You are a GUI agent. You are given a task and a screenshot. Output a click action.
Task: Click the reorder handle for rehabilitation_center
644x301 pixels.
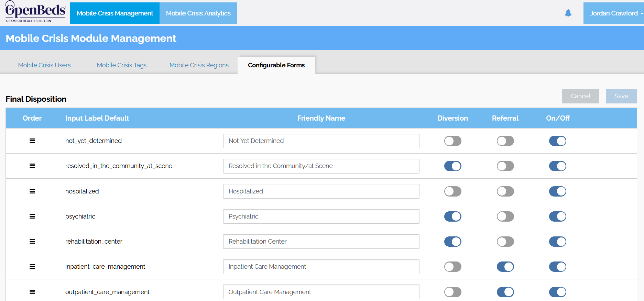[32, 242]
